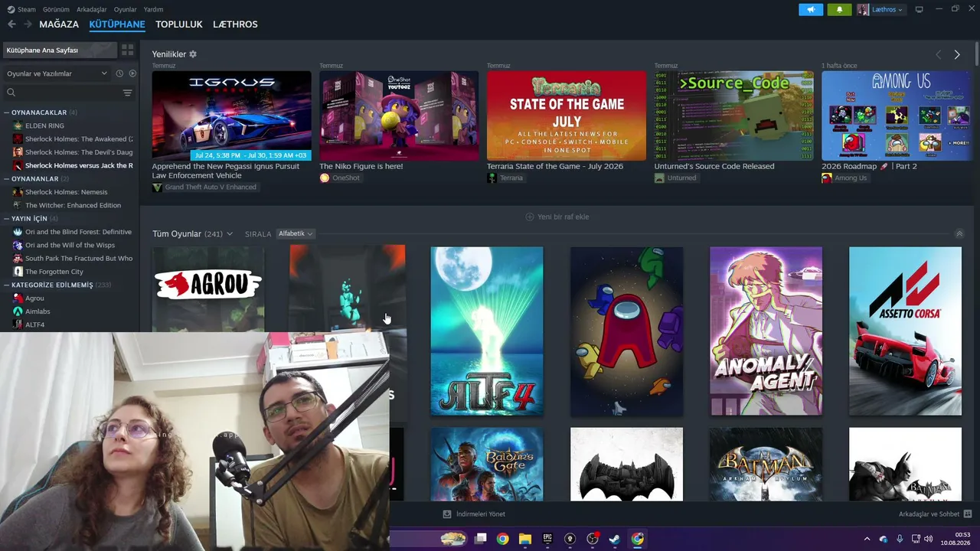The width and height of the screenshot is (980, 551).
Task: Switch library to grid collections view icon
Action: click(x=127, y=50)
